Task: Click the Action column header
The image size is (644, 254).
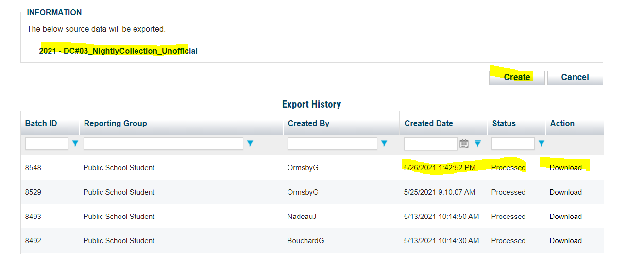Action: [562, 123]
